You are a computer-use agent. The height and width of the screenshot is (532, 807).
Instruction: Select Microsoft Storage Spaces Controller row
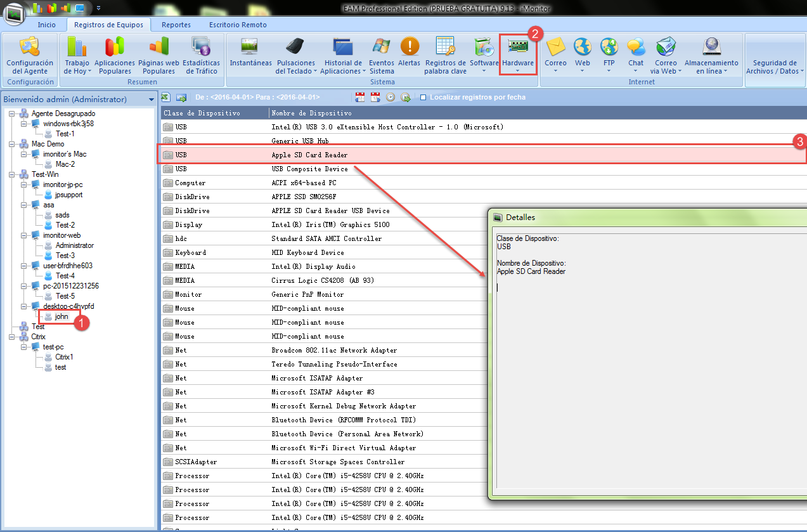click(x=325, y=462)
